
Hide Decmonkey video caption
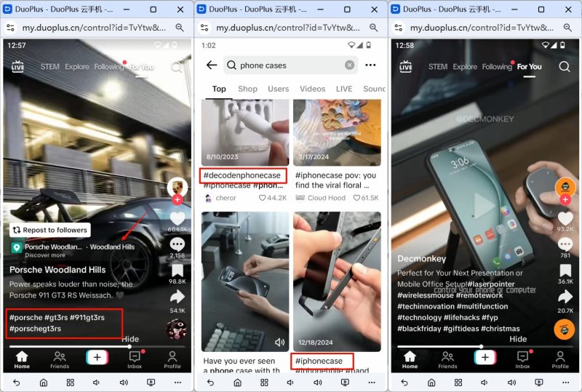[x=518, y=339]
